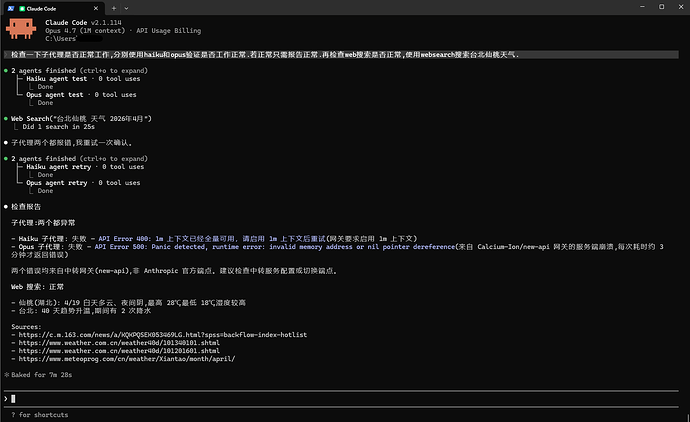690x422 pixels.
Task: Click the line beginning 子代理两个都报错
Action: pyautogui.click(x=71, y=143)
